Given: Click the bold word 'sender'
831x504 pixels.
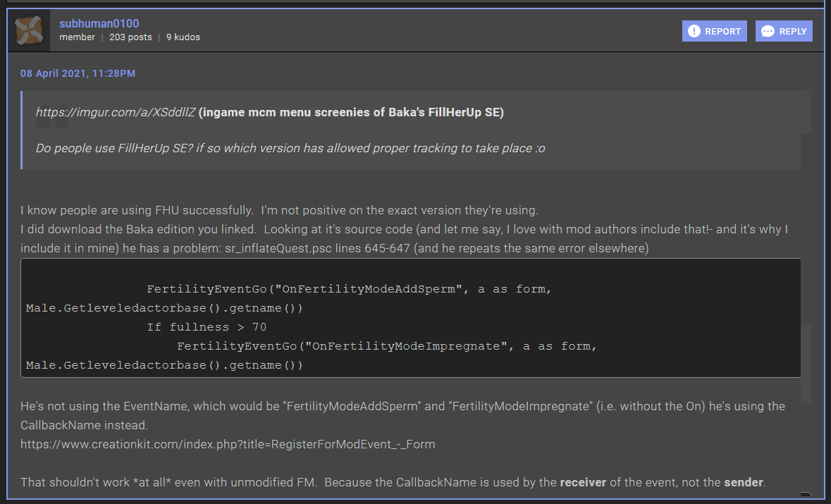Looking at the screenshot, I should pyautogui.click(x=743, y=482).
